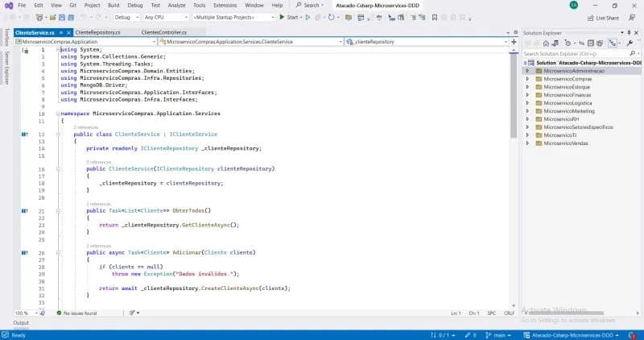Click the user account avatar
The image size is (644, 340).
coord(574,6)
